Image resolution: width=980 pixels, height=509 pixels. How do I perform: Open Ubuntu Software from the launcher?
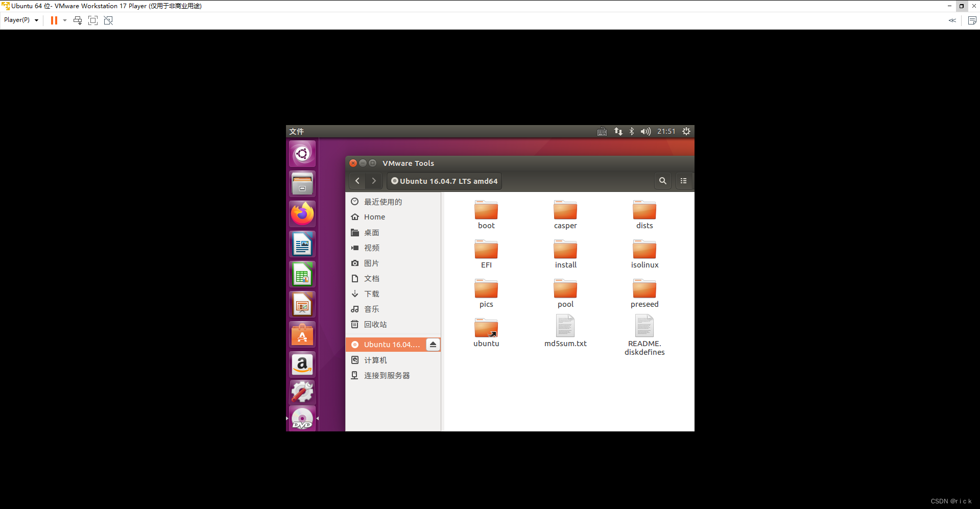click(302, 334)
